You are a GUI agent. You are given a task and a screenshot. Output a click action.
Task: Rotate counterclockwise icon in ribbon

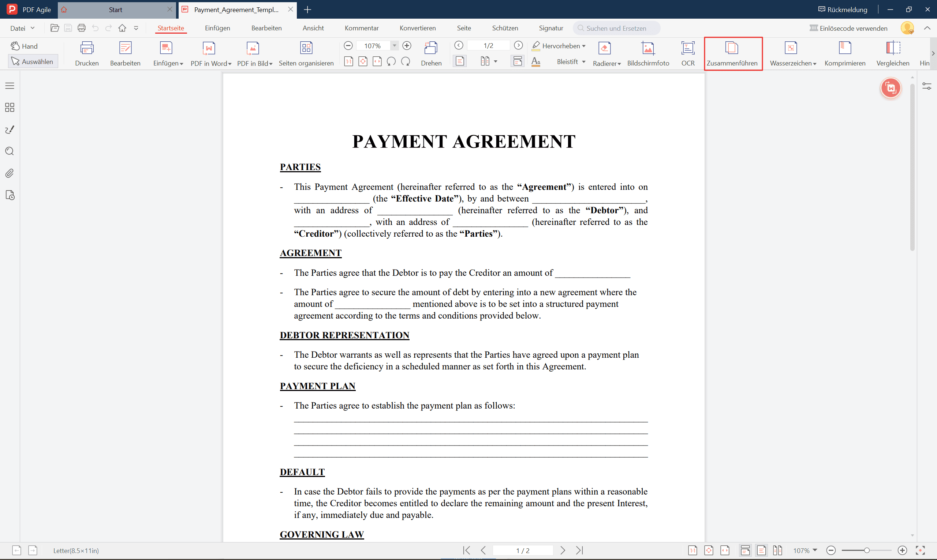(392, 61)
